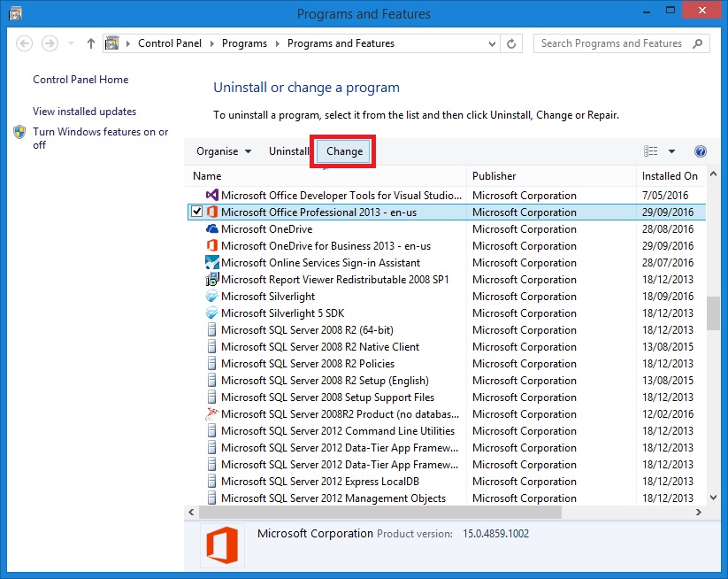Click horizontal scrollbar left arrow
728x579 pixels.
pos(191,512)
